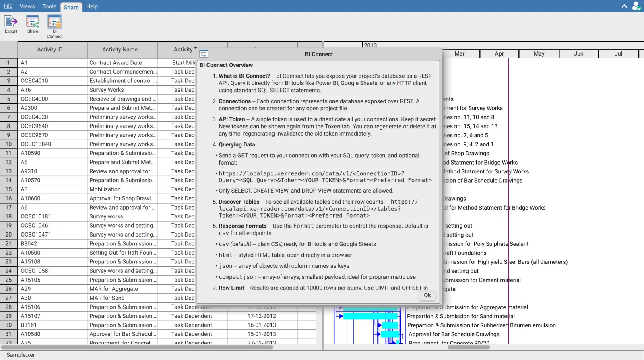This screenshot has height=360, width=644.
Task: Select cell with Activity ID OCEC4010
Action: (53, 81)
